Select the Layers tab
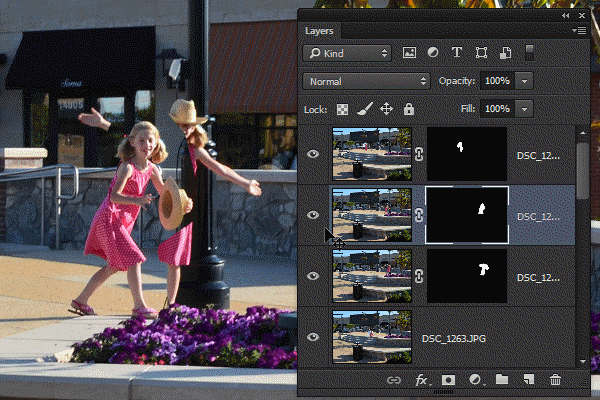600x400 pixels. pyautogui.click(x=319, y=31)
